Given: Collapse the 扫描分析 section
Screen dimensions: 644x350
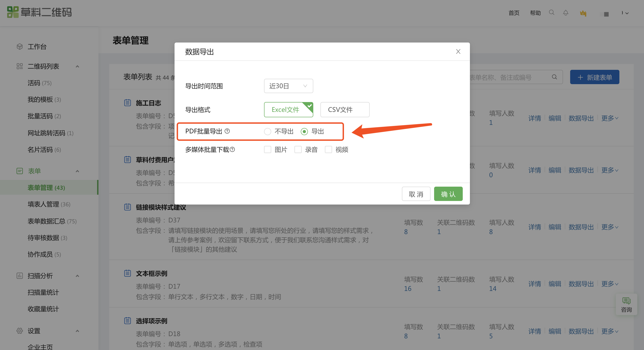Looking at the screenshot, I should pyautogui.click(x=77, y=276).
